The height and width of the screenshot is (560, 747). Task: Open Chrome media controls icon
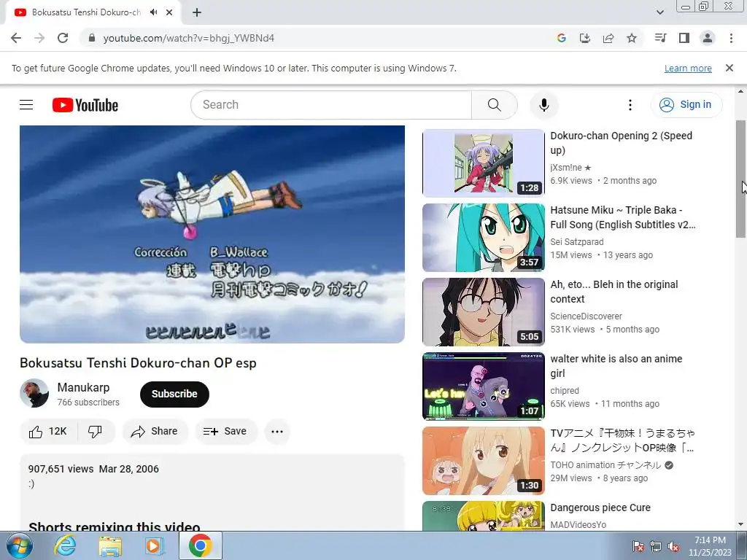click(x=660, y=38)
